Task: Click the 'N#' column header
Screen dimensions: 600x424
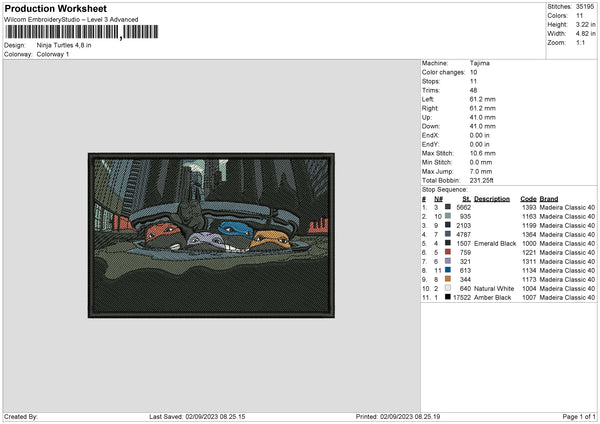Action: (x=438, y=199)
